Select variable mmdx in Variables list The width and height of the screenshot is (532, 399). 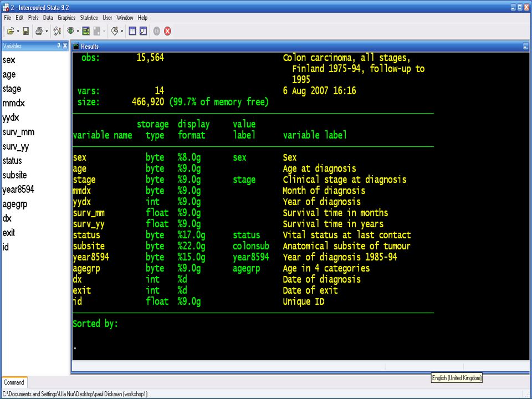point(13,103)
